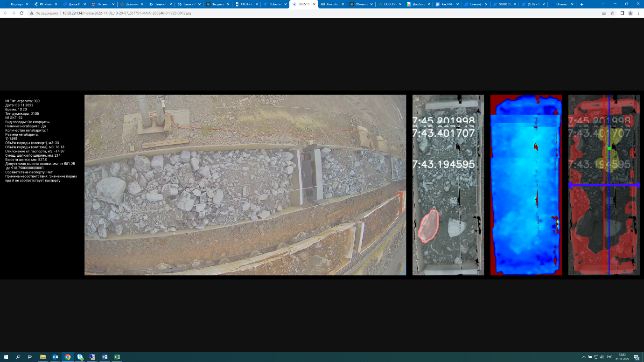The width and height of the screenshot is (644, 362).
Task: Bookmark this page with the star icon
Action: pos(612,13)
